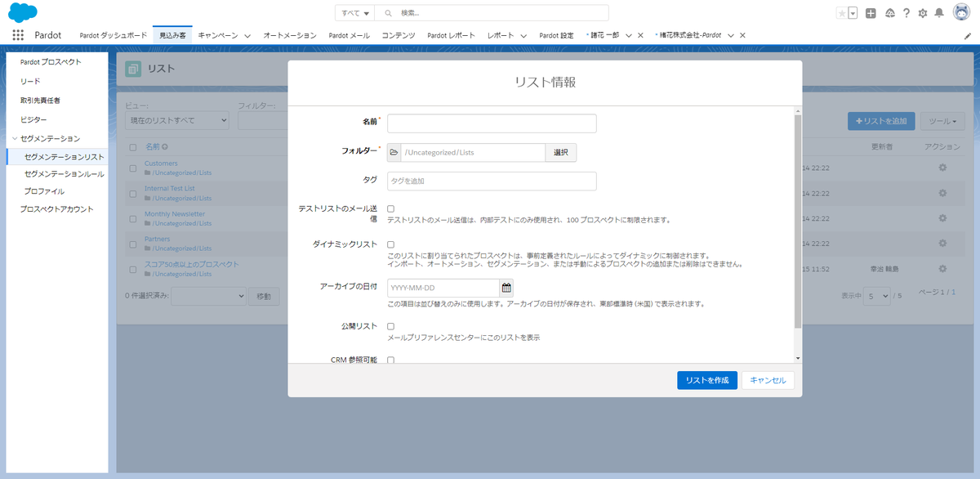Close the 諸花 一郎 workspace tab

640,36
